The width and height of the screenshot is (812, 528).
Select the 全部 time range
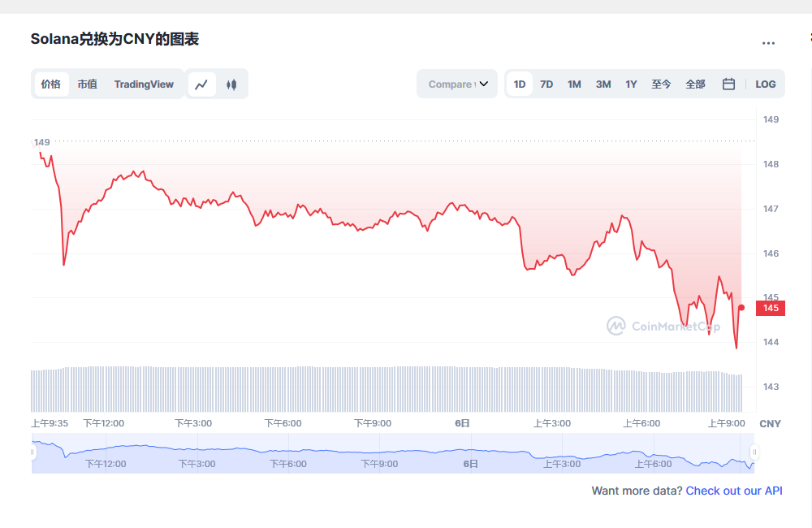point(696,84)
